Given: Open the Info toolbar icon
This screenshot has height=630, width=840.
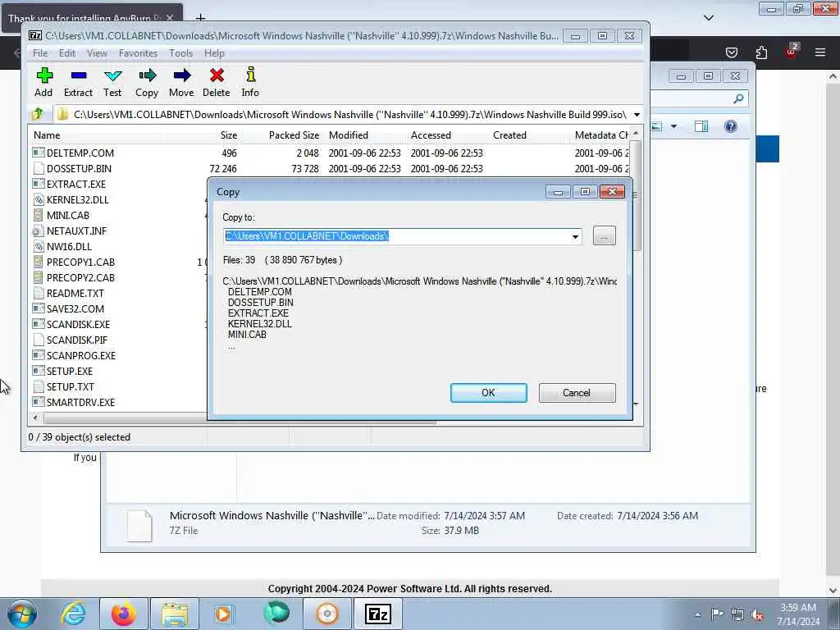Looking at the screenshot, I should [x=250, y=82].
